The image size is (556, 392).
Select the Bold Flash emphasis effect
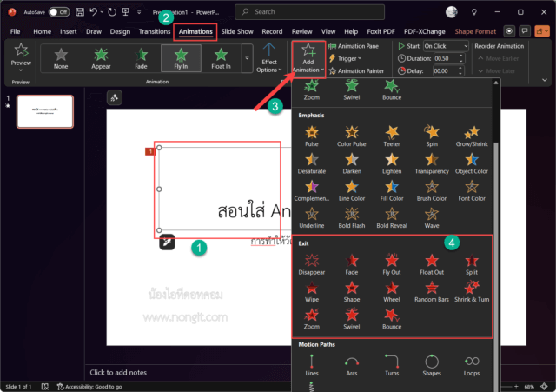pyautogui.click(x=351, y=218)
